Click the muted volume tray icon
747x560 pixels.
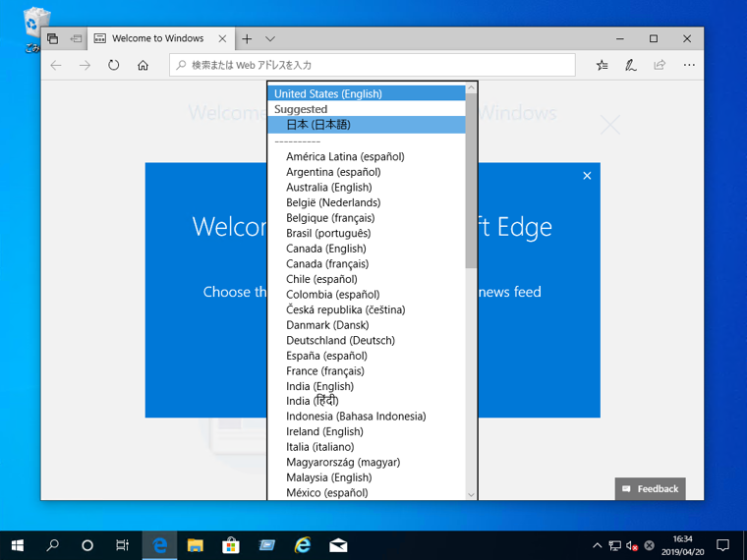click(x=632, y=545)
